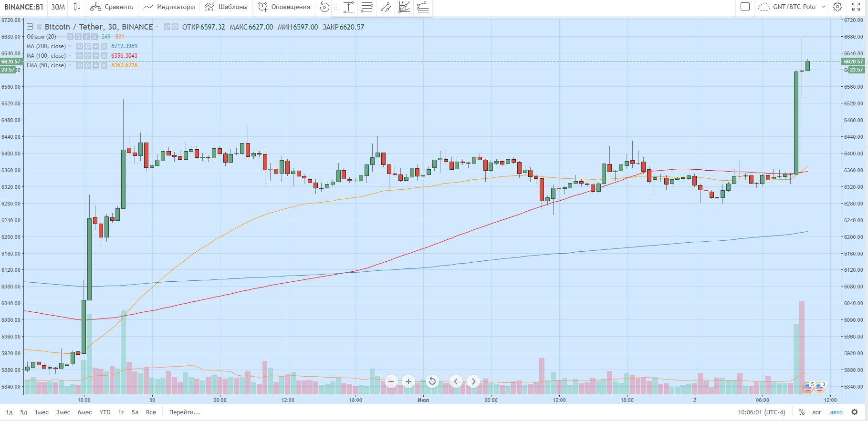Hide the MA (200, close) indicator

80,46
